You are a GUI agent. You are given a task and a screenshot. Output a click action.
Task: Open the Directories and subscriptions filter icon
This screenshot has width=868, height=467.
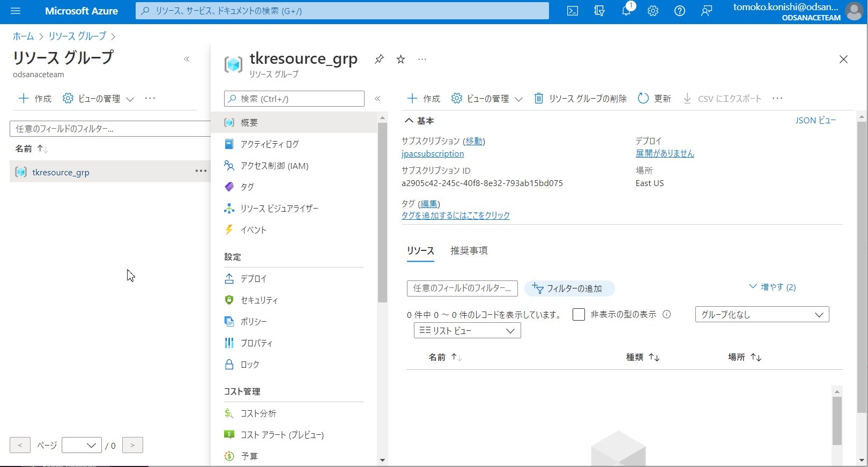pos(599,11)
